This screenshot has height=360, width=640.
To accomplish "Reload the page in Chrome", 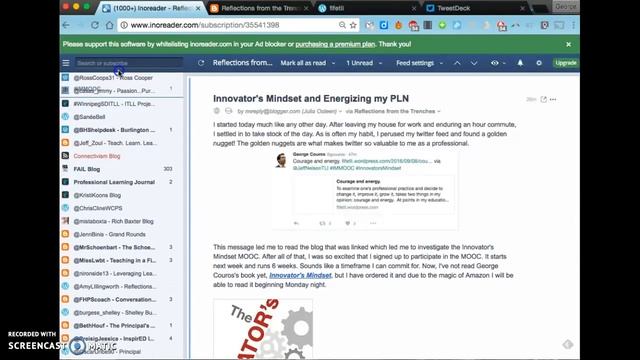I will coord(95,25).
